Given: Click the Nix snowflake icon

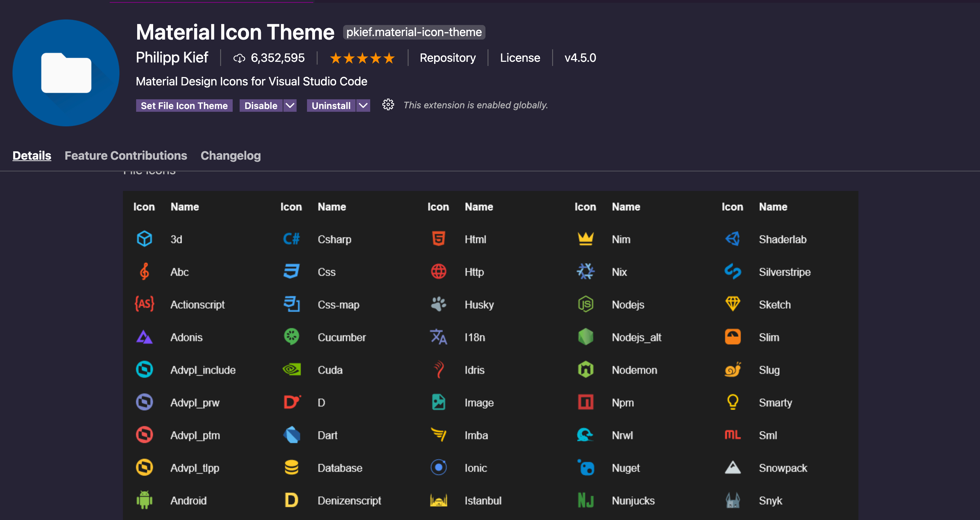Looking at the screenshot, I should coord(585,271).
